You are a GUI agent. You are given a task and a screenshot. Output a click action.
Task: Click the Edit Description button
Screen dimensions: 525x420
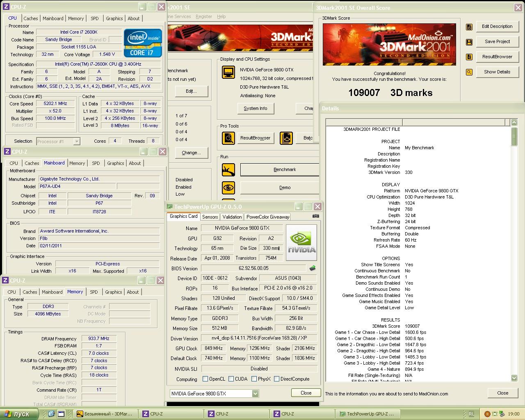point(497,27)
